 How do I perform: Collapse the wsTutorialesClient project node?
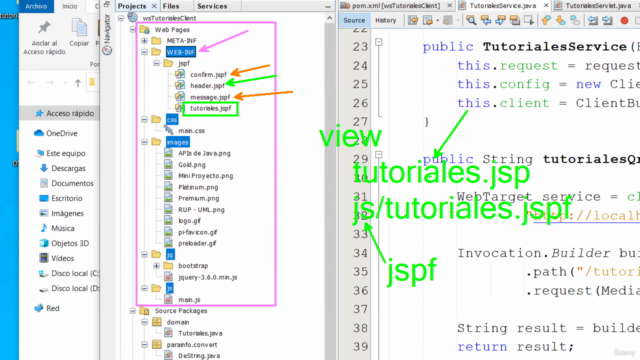[x=121, y=18]
